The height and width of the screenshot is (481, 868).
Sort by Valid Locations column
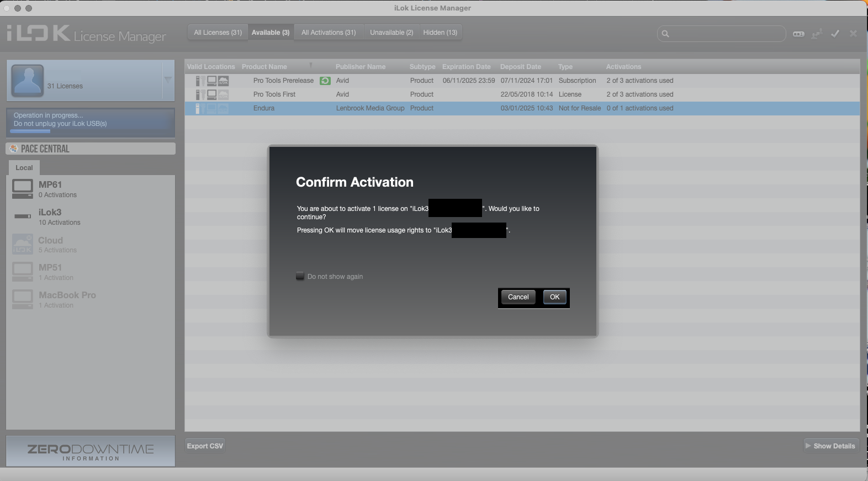coord(211,67)
